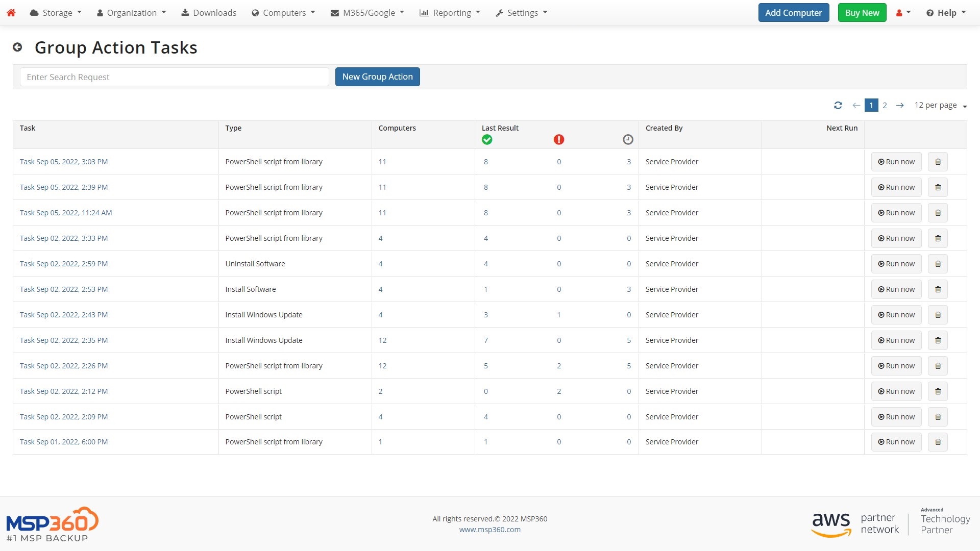
Task: Go to the Home icon
Action: coord(11,13)
